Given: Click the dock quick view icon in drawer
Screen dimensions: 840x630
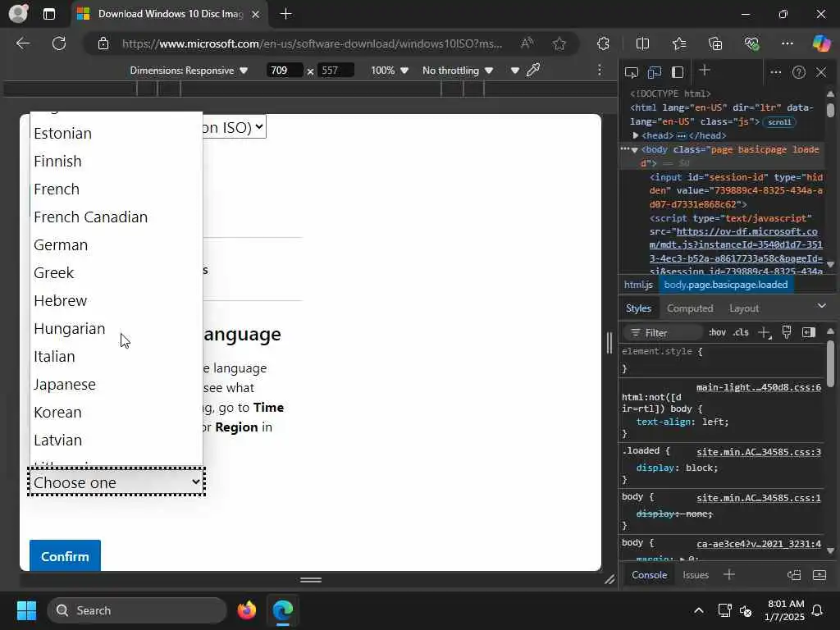Looking at the screenshot, I should point(794,575).
